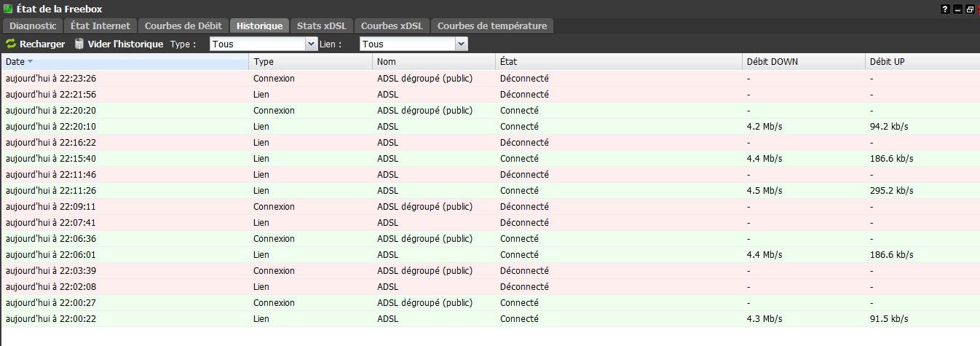Open the Type filter dropdown

coord(310,44)
